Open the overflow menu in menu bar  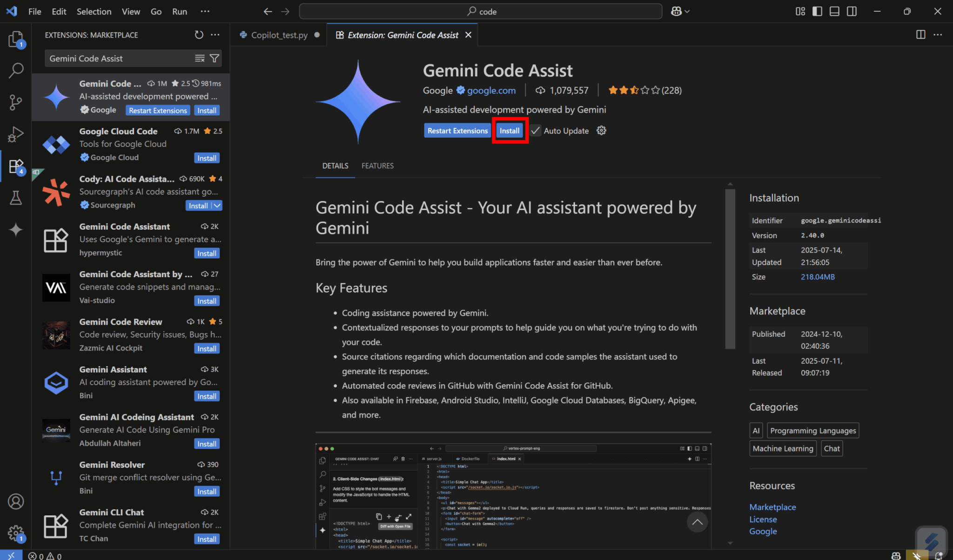[205, 11]
